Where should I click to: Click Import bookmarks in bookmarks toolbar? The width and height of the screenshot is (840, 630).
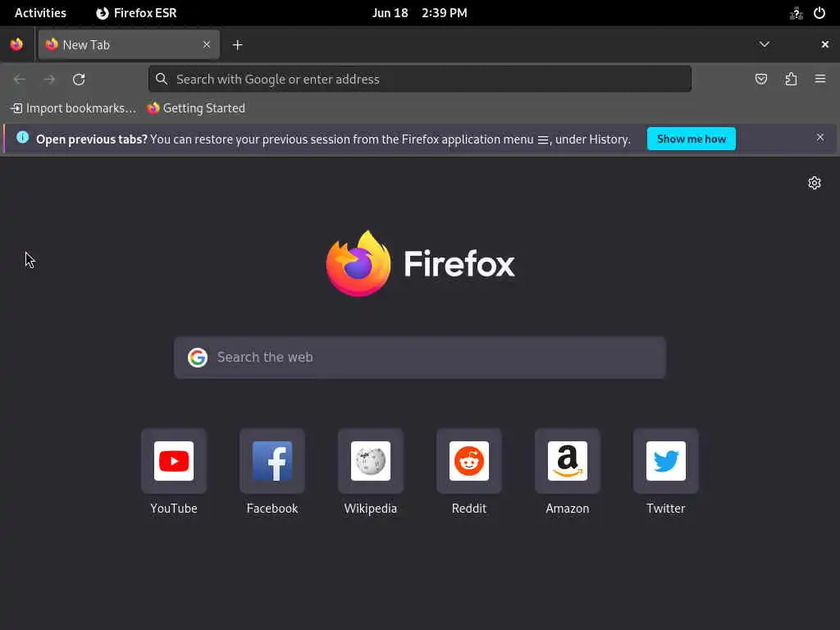pos(73,108)
